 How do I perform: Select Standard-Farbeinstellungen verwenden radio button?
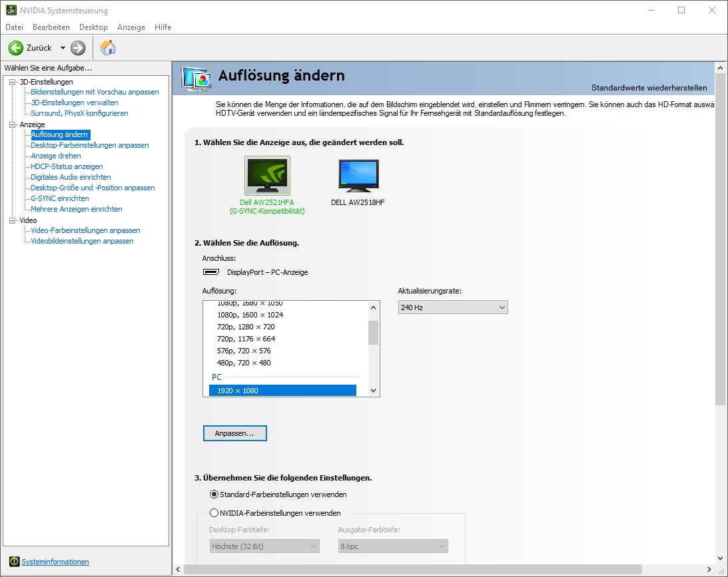tap(214, 494)
